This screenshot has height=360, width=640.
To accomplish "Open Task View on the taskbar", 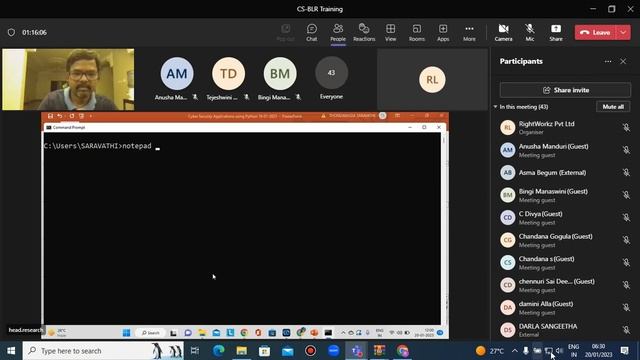I will coord(195,351).
